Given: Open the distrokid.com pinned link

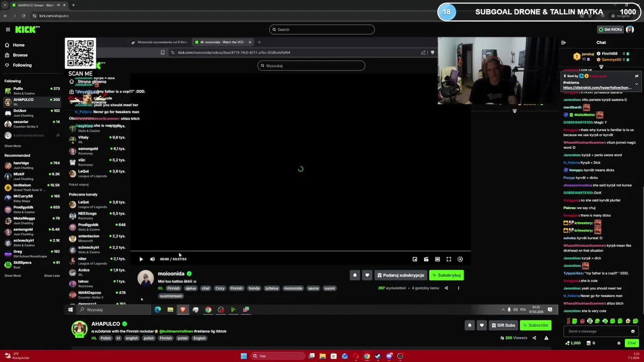Looking at the screenshot, I should [x=597, y=87].
